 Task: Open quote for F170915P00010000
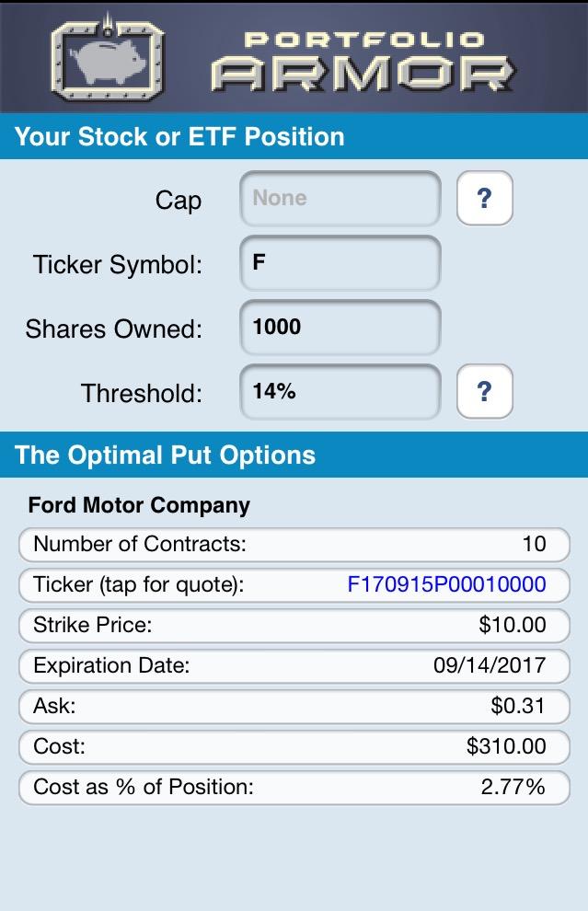pyautogui.click(x=446, y=584)
